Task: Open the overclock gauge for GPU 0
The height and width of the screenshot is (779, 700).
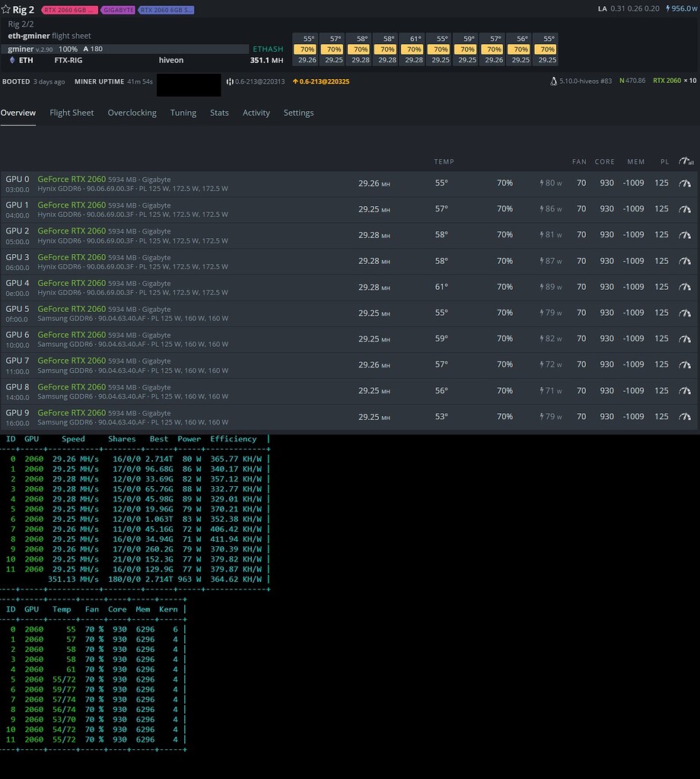Action: pos(685,183)
